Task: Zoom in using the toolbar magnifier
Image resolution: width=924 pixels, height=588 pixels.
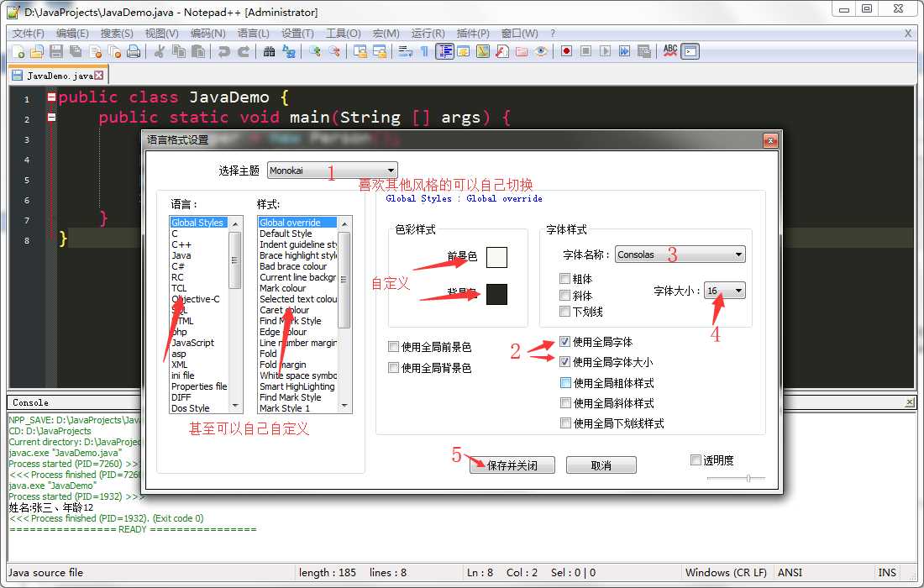Action: click(315, 52)
